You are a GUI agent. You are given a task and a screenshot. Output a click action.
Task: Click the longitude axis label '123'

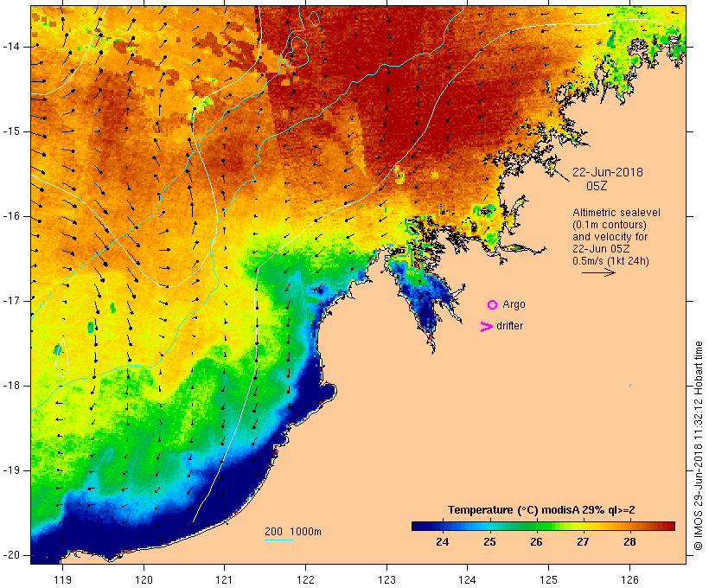point(386,580)
